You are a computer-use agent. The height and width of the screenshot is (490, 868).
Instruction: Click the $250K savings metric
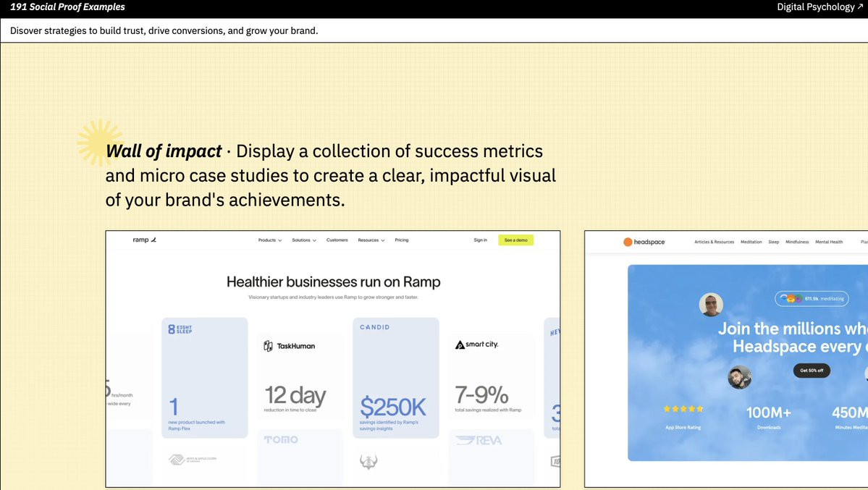click(x=393, y=407)
